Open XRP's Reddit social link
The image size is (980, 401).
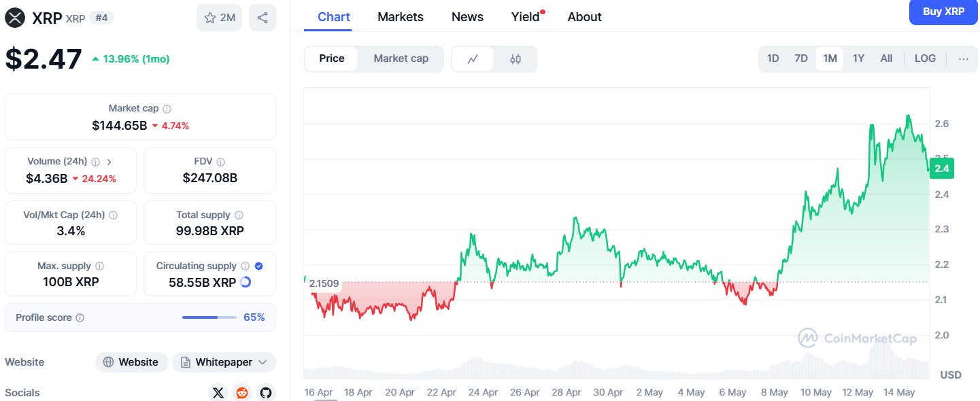click(x=241, y=393)
